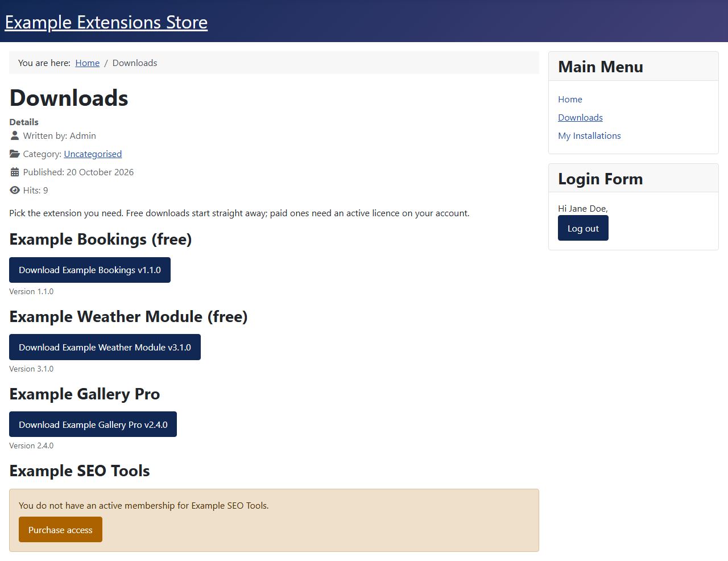This screenshot has height=561, width=728.
Task: Log out of Jane Doe's account
Action: [x=583, y=228]
